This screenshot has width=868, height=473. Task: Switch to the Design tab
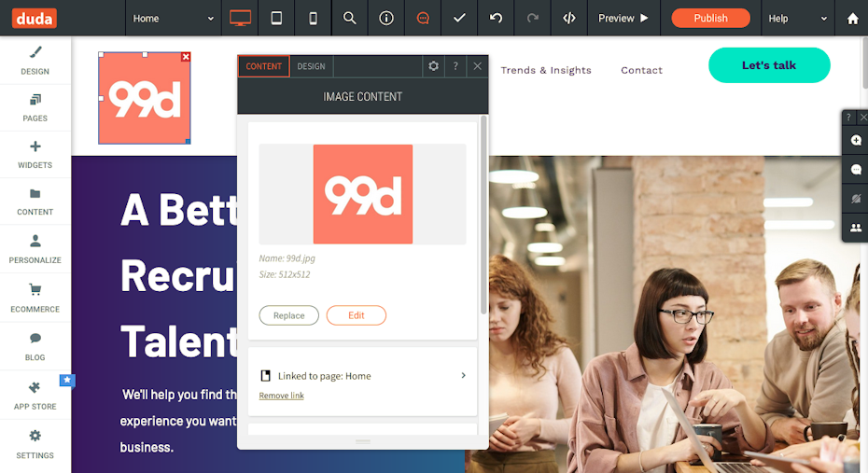click(x=311, y=66)
